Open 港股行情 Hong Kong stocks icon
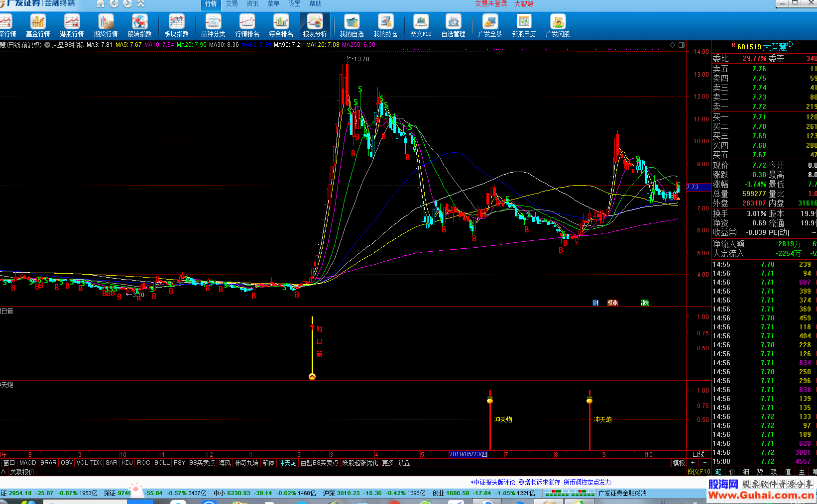The width and height of the screenshot is (817, 504). tap(72, 25)
